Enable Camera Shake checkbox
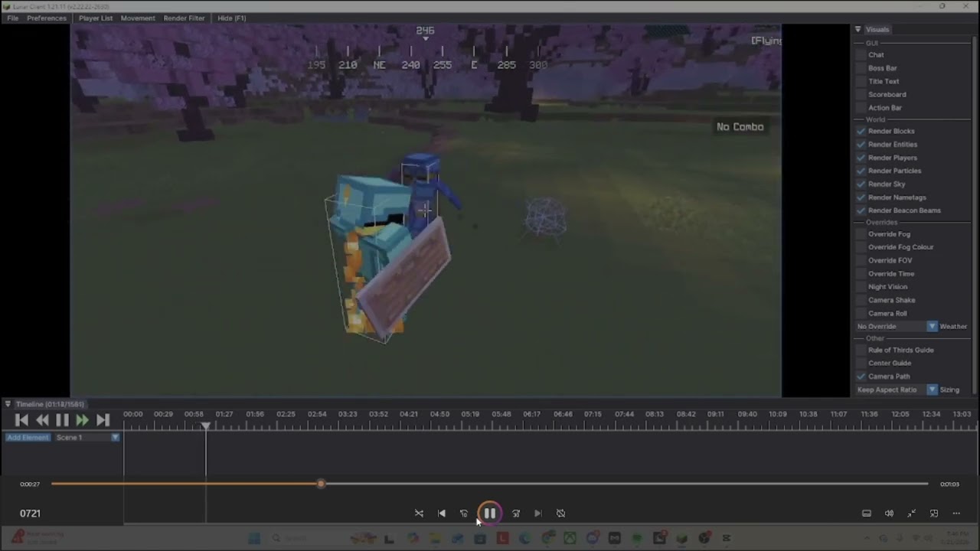Screen dimensions: 980x551 click(861, 300)
